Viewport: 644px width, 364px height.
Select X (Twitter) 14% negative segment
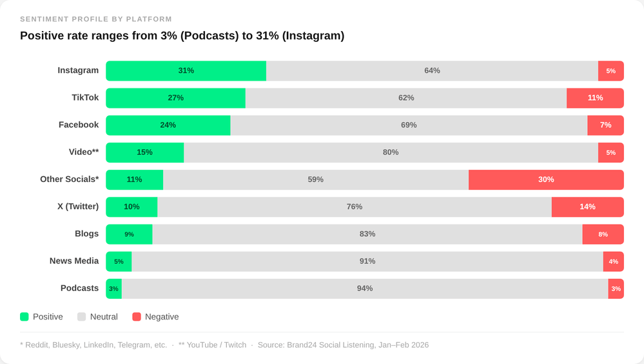pyautogui.click(x=587, y=207)
